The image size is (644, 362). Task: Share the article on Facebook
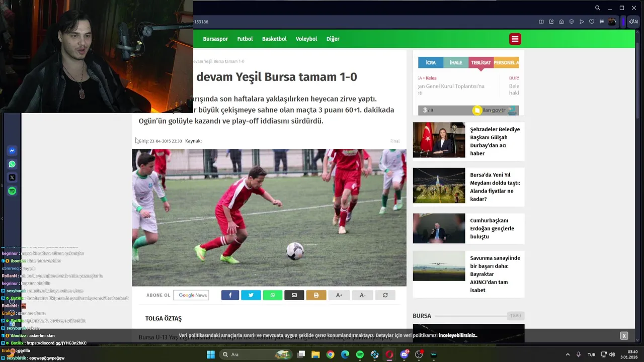pos(230,295)
